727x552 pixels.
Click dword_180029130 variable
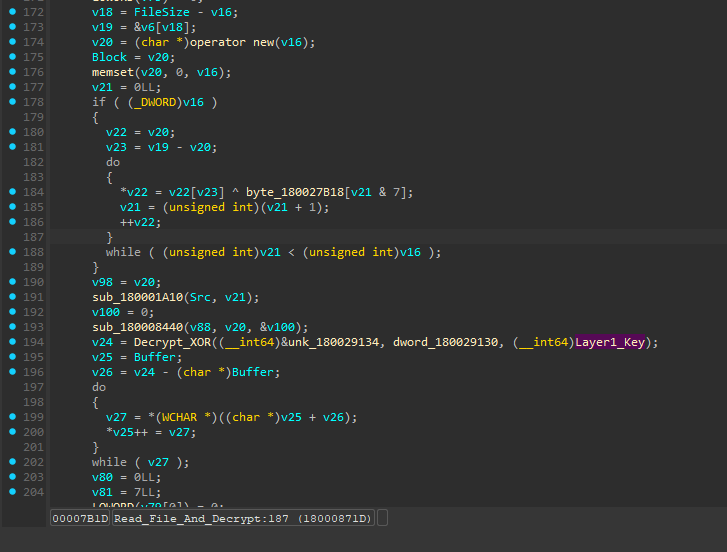pyautogui.click(x=445, y=342)
